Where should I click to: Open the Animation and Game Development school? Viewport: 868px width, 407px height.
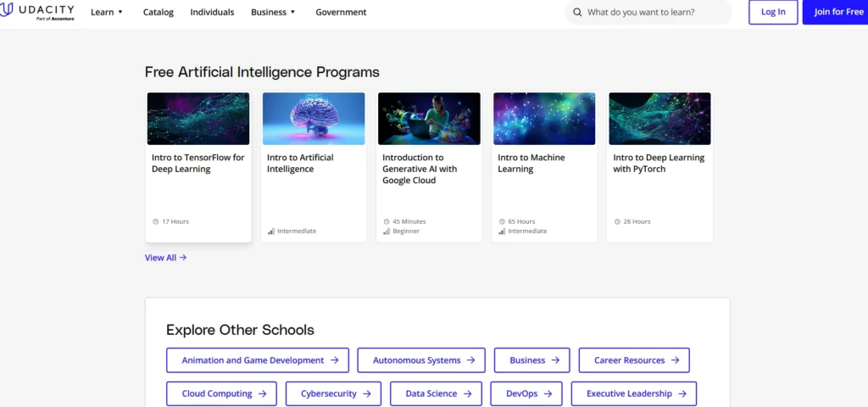(x=258, y=360)
